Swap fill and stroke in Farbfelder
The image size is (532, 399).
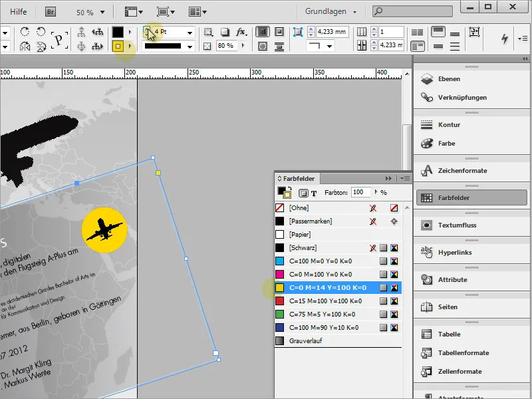tap(290, 188)
